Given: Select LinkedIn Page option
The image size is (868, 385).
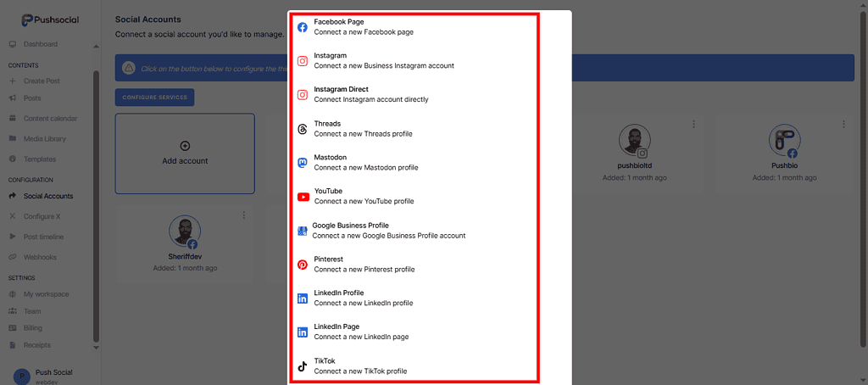Looking at the screenshot, I should tap(361, 332).
